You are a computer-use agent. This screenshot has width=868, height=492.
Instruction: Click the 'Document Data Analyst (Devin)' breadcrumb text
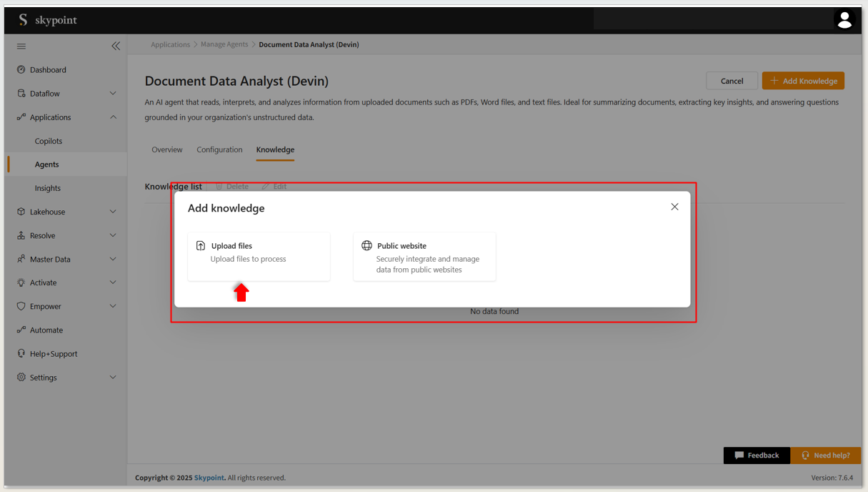tap(309, 44)
